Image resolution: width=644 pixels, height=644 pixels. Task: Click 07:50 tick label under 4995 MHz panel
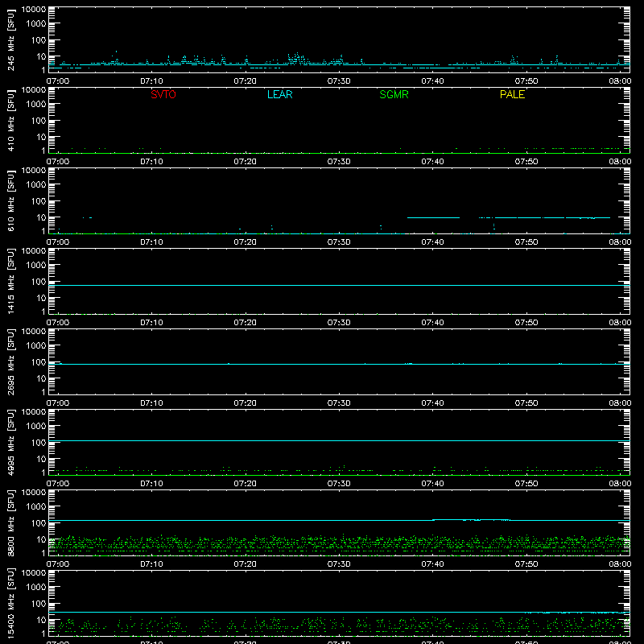[x=526, y=484]
